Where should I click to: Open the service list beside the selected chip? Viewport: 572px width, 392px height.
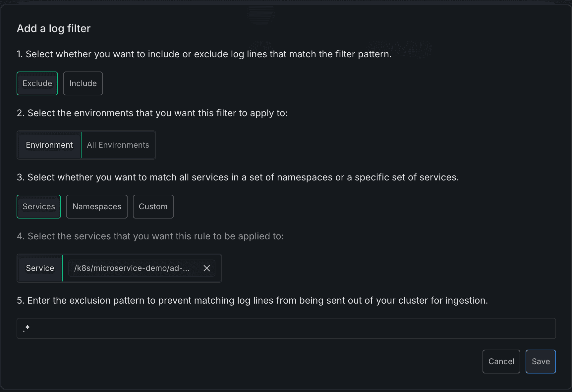(x=218, y=268)
